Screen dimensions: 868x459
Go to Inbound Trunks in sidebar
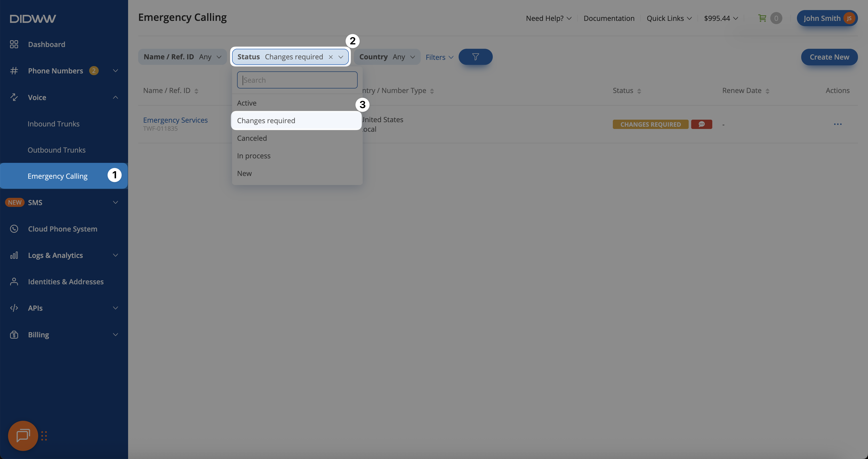pyautogui.click(x=53, y=124)
